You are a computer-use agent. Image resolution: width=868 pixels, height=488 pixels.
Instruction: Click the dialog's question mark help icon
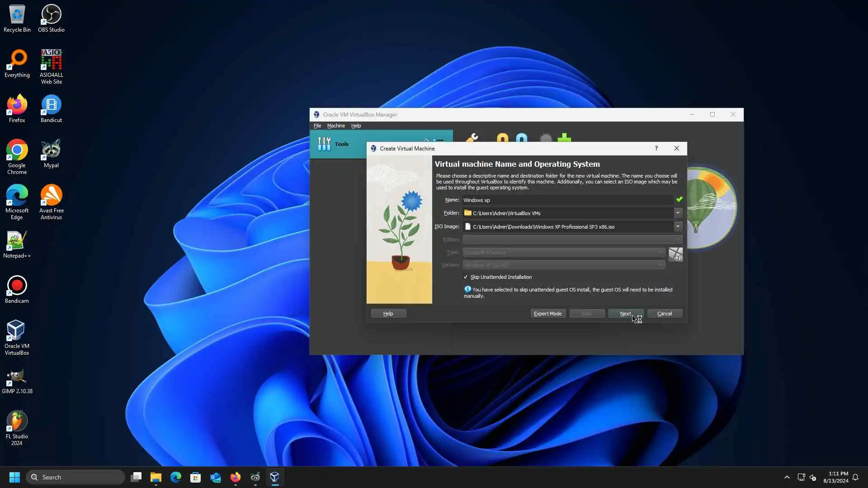656,148
